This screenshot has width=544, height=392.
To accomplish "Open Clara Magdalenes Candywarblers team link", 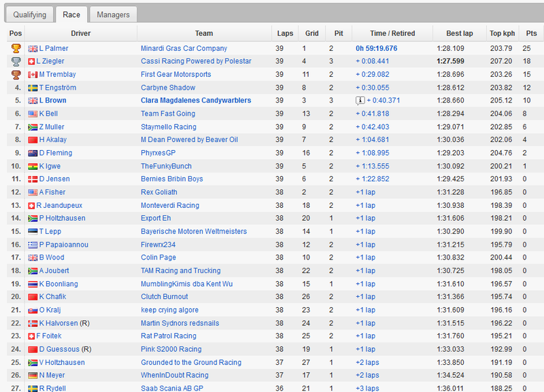I will coord(196,101).
